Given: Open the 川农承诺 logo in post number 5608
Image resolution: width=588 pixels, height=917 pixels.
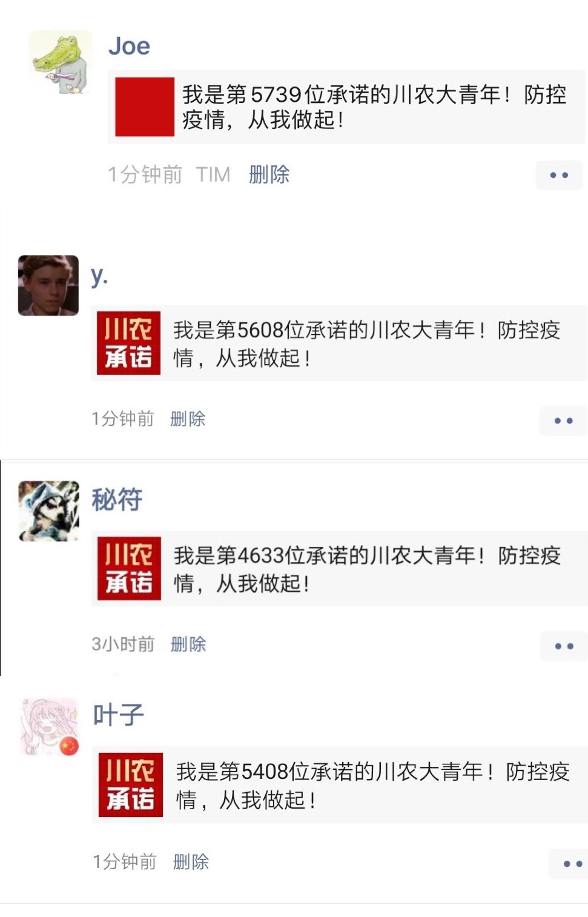Looking at the screenshot, I should click(128, 343).
